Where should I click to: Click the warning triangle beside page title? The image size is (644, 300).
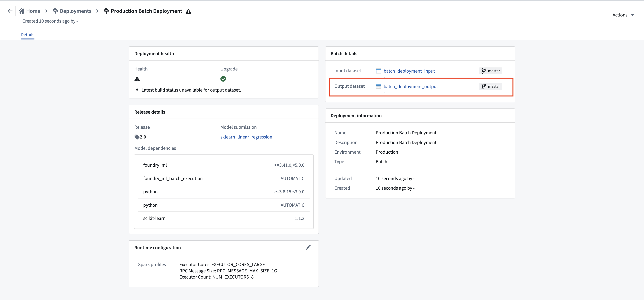point(188,11)
